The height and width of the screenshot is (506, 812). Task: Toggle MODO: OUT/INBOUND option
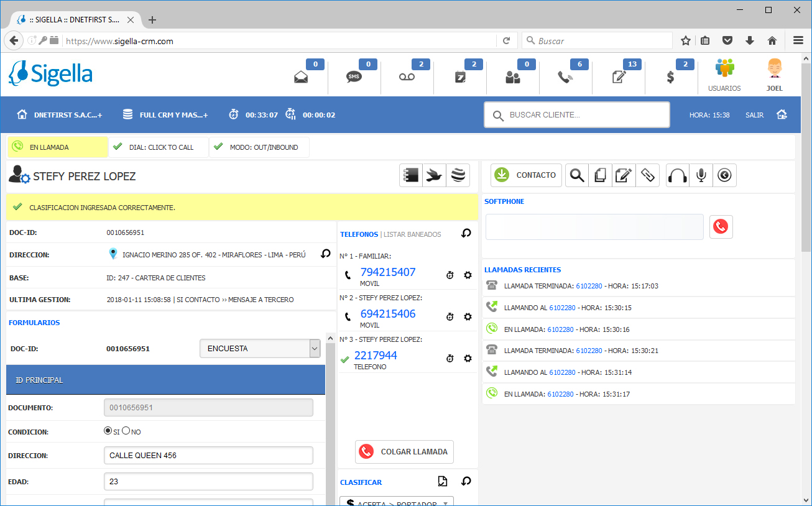(x=259, y=147)
